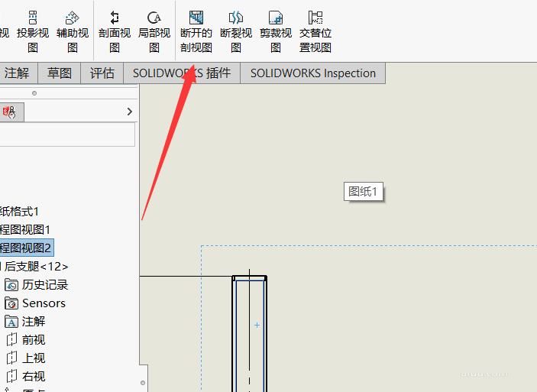The image size is (537, 392).
Task: Click the 图纸1 sheet label
Action: [x=364, y=192]
